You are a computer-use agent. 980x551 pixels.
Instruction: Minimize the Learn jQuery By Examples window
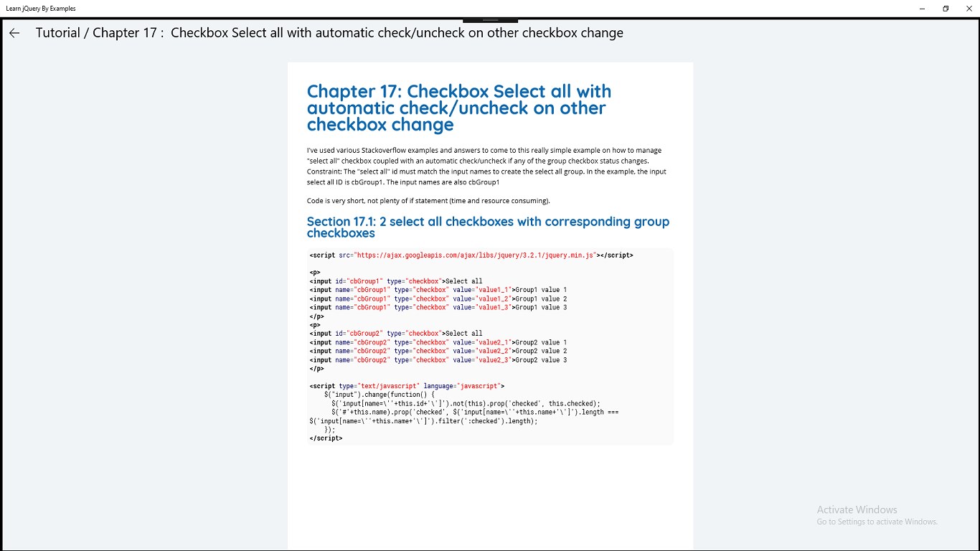pos(922,9)
